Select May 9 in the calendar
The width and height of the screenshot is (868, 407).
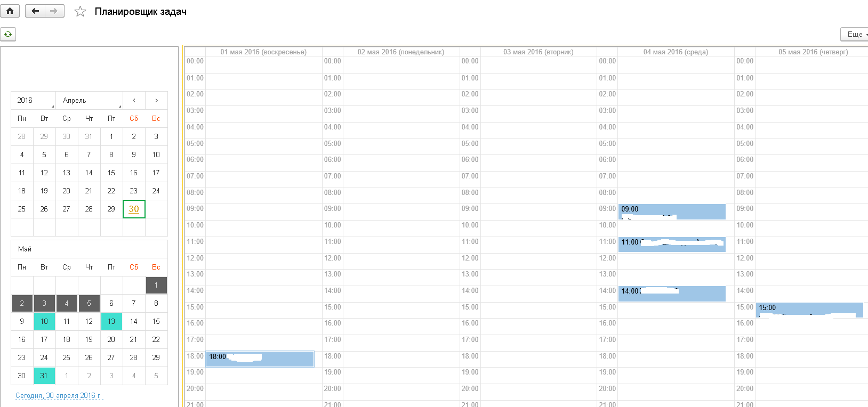tap(22, 321)
